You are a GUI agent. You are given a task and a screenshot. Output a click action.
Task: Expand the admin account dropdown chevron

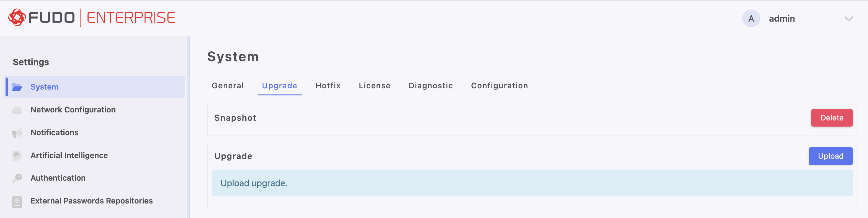pyautogui.click(x=849, y=19)
